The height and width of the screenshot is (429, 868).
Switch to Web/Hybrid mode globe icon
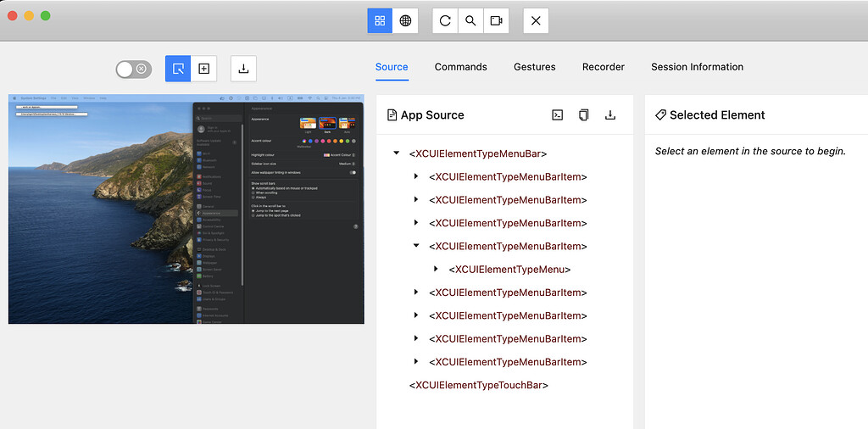pos(405,21)
